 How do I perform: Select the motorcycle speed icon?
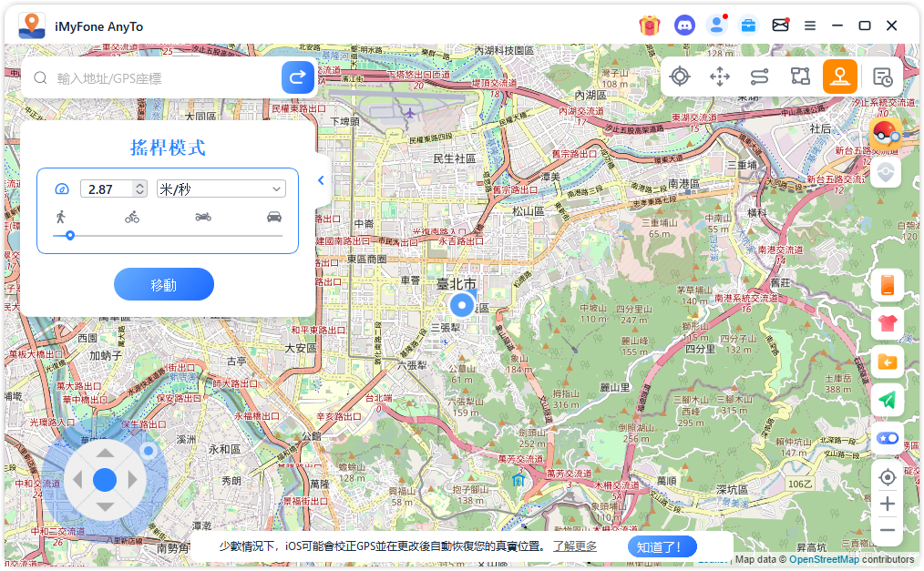[203, 217]
